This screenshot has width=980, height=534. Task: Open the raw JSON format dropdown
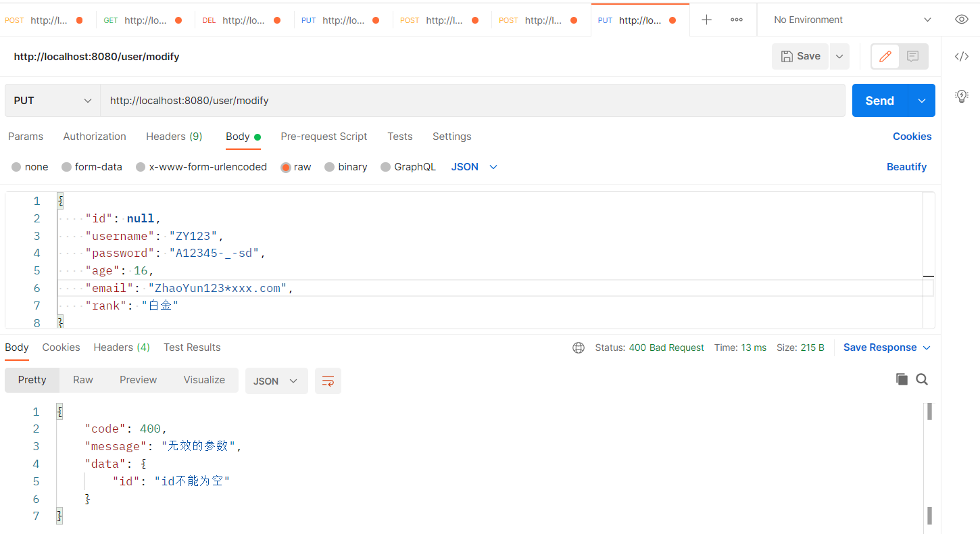pyautogui.click(x=474, y=167)
